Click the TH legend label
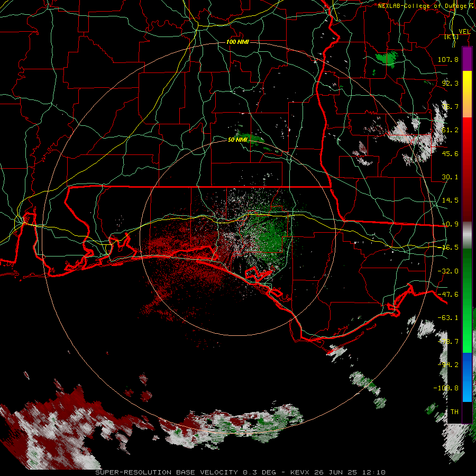 point(454,412)
